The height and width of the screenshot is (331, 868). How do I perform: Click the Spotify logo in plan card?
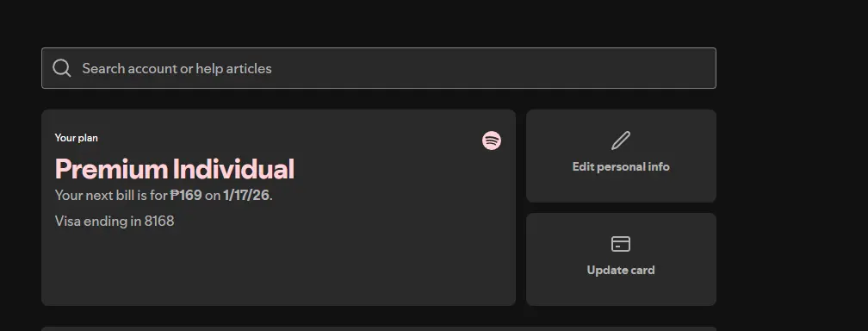(492, 141)
